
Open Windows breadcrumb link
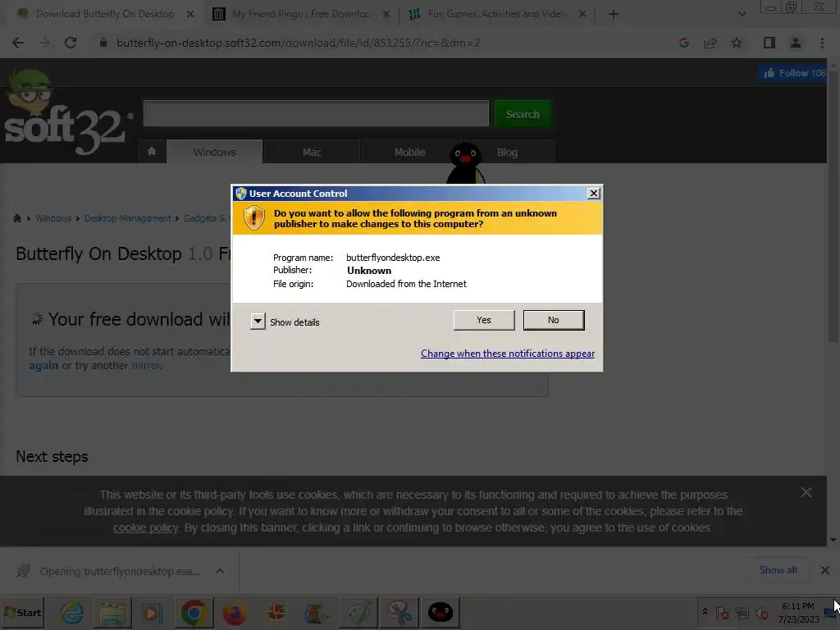point(53,218)
